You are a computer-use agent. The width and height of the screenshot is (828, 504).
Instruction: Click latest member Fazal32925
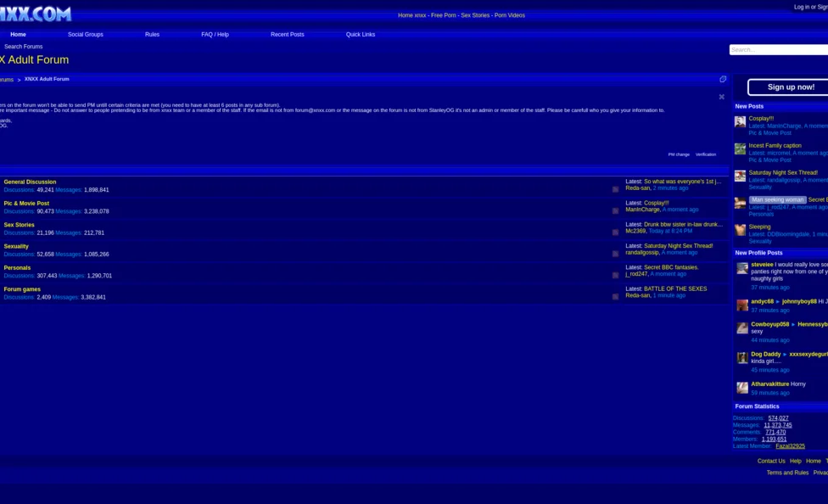(790, 446)
